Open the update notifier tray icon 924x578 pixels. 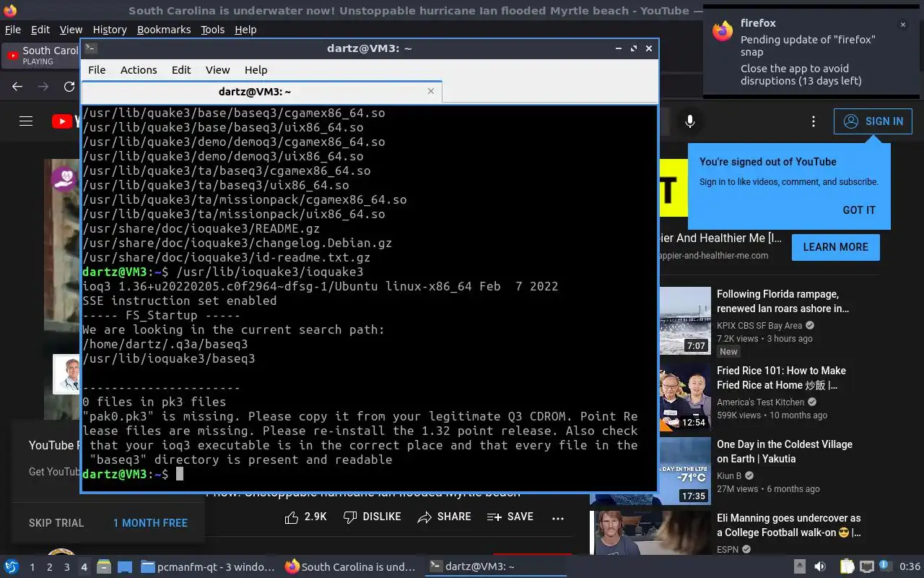884,566
